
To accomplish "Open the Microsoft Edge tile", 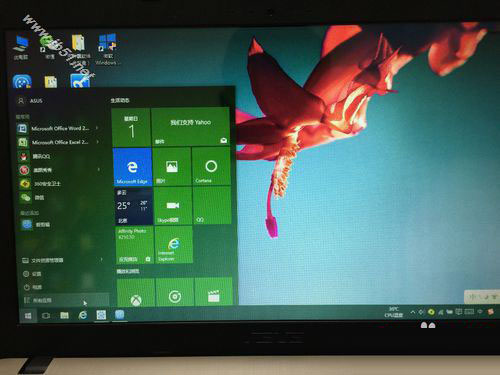I will tap(132, 167).
